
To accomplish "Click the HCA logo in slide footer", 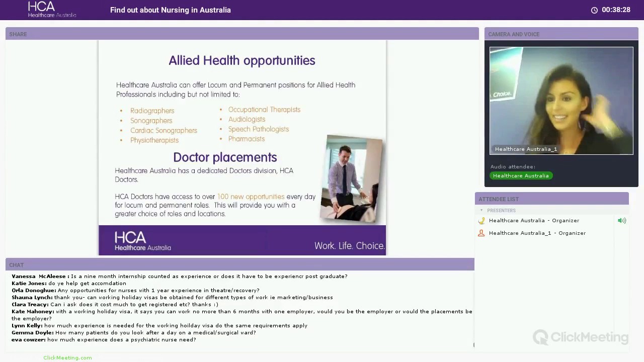I will point(143,241).
